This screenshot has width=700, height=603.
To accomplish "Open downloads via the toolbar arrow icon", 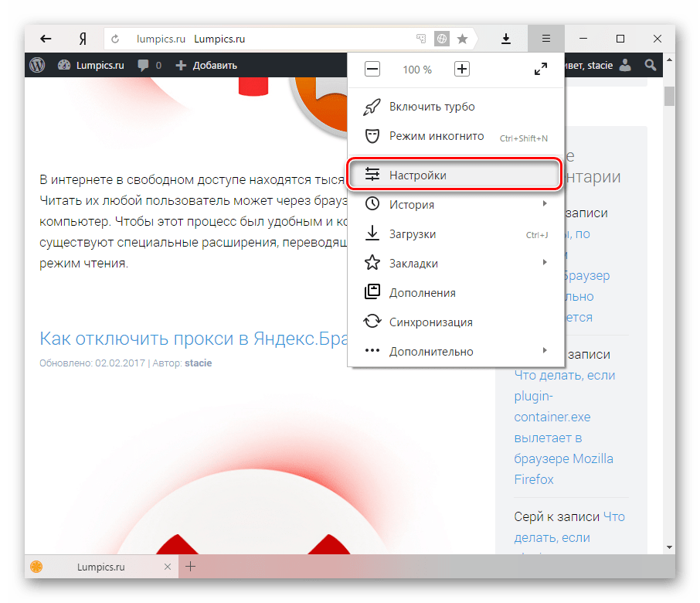I will click(x=506, y=39).
